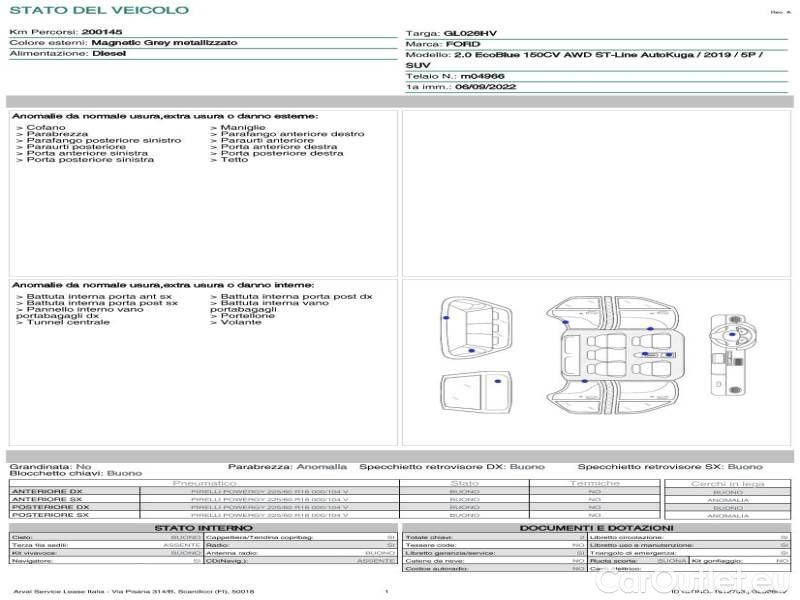
Task: Select the Km Percorsi value 200145
Action: click(x=102, y=32)
